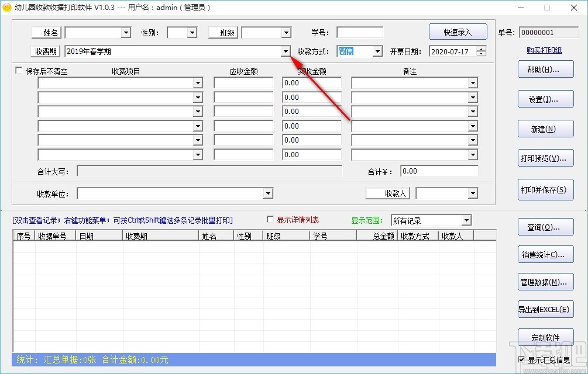This screenshot has width=588, height=374.
Task: 打开帮助(H)对话框
Action: [545, 69]
